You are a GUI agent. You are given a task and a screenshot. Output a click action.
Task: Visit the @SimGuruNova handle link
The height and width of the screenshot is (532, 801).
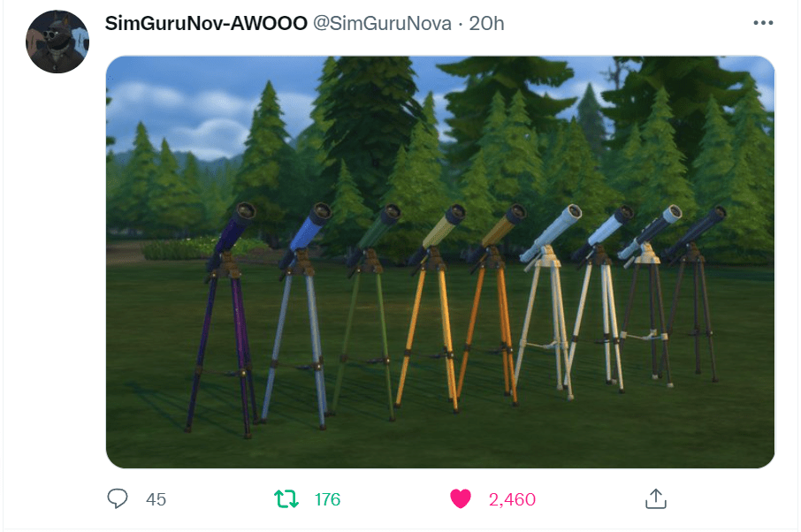[x=382, y=24]
